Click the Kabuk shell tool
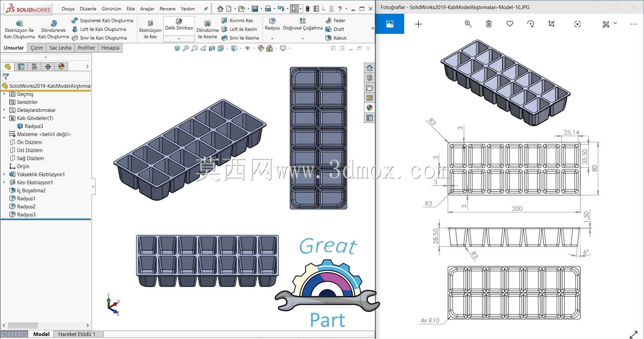This screenshot has height=339, width=644. click(x=336, y=38)
